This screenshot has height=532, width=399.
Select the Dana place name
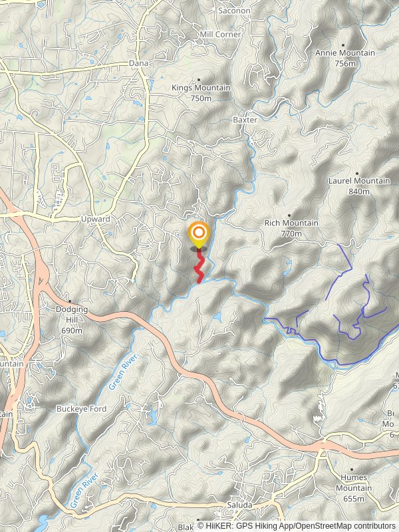tap(138, 63)
